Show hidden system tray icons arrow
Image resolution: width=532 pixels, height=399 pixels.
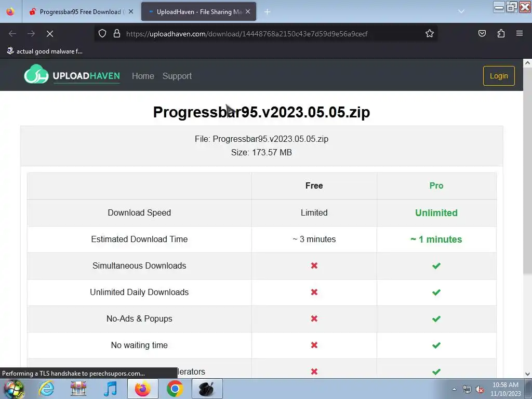pos(454,389)
